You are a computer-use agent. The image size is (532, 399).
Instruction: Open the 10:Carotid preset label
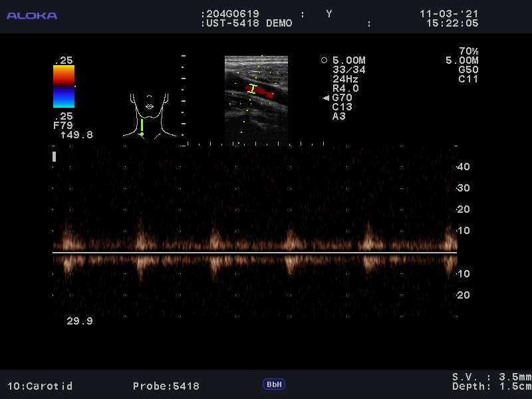coord(40,386)
